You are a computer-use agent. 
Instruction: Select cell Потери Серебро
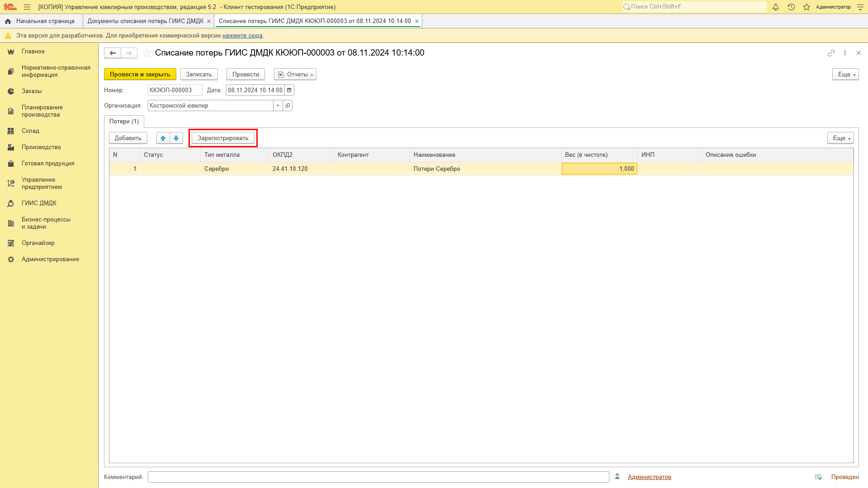[485, 169]
